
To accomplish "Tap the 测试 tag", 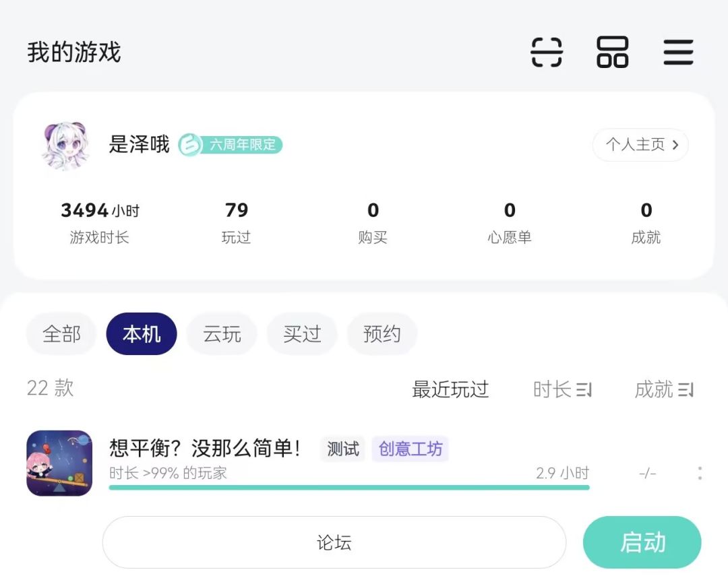I will [342, 449].
